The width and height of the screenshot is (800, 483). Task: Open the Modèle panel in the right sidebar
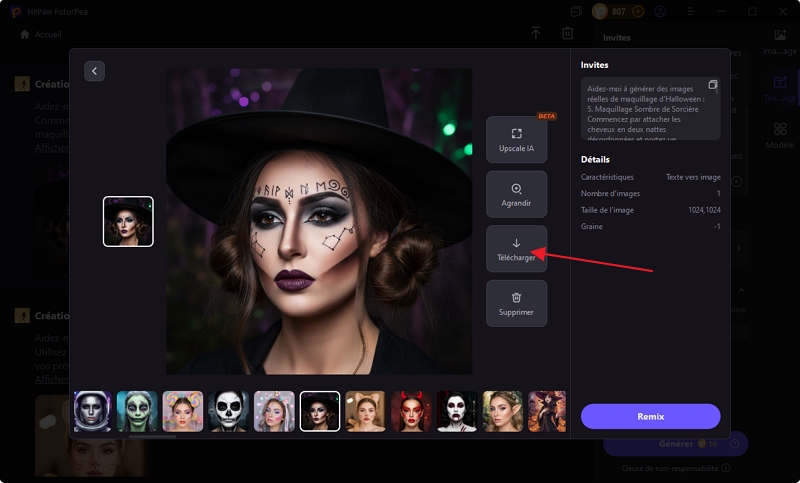tap(780, 135)
